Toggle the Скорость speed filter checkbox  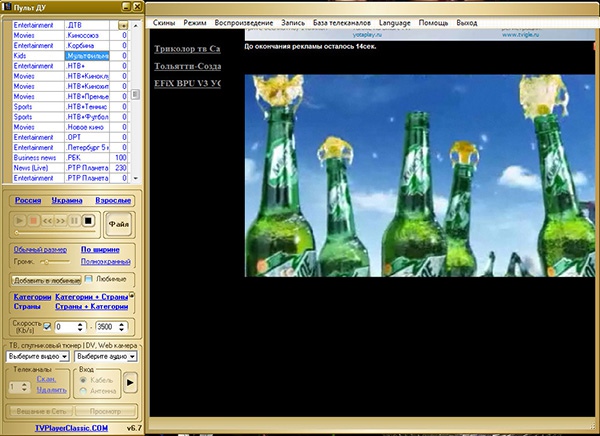click(47, 327)
